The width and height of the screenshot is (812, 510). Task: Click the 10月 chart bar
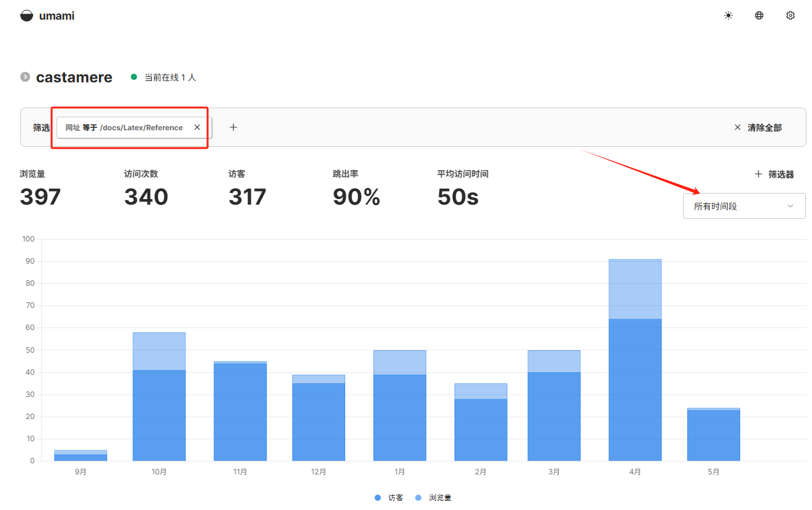click(159, 396)
